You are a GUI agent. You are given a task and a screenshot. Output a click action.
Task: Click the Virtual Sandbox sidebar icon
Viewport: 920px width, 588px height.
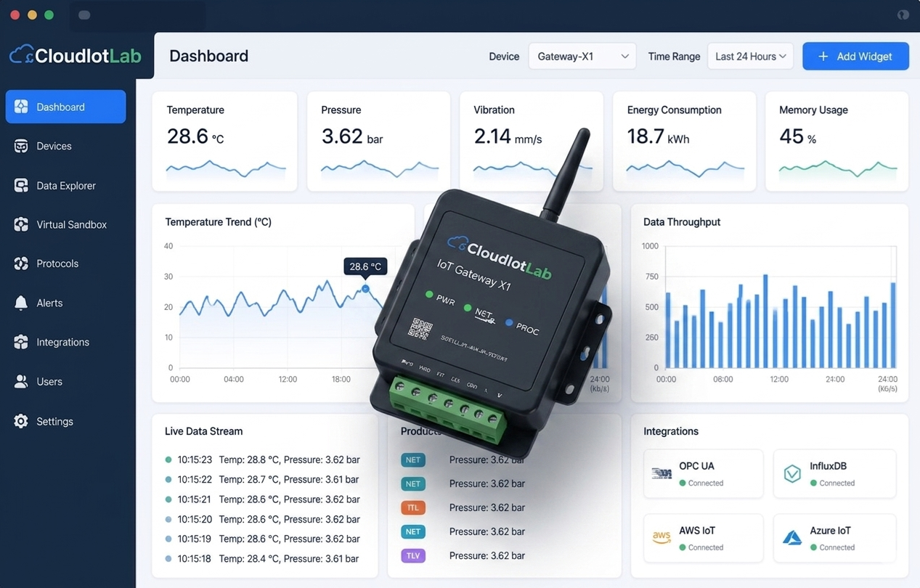[21, 224]
